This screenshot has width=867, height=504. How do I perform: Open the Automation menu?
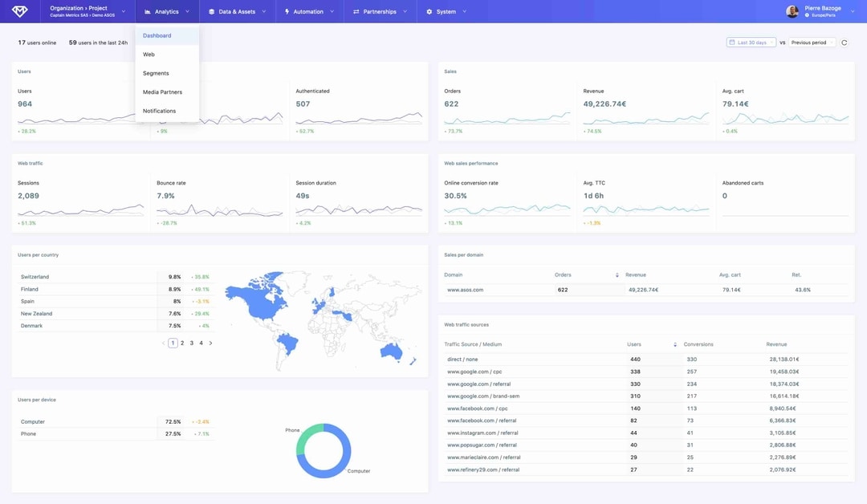[308, 11]
